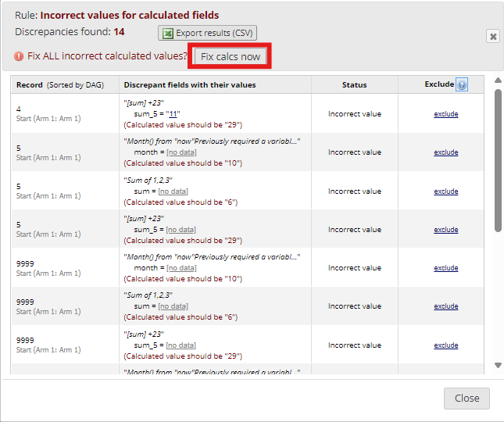This screenshot has height=422, width=504.
Task: Open the Exclude column help icon
Action: pyautogui.click(x=462, y=85)
